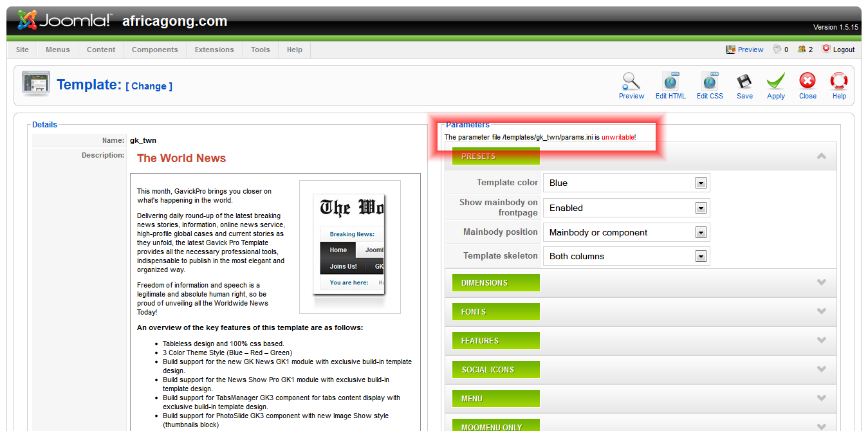Expand the MOOMENU ONLY panel
The height and width of the screenshot is (431, 868).
[641, 423]
